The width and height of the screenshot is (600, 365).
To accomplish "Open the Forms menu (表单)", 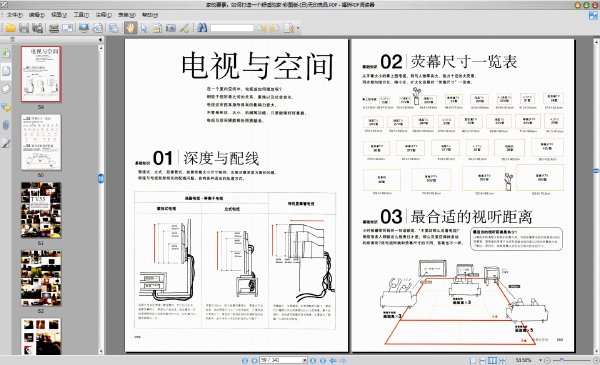I will pos(127,15).
